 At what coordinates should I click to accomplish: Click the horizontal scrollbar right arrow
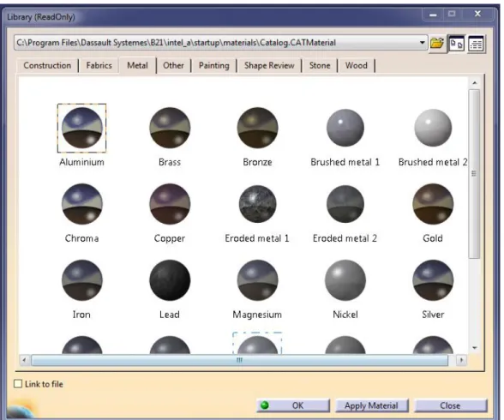pos(461,360)
